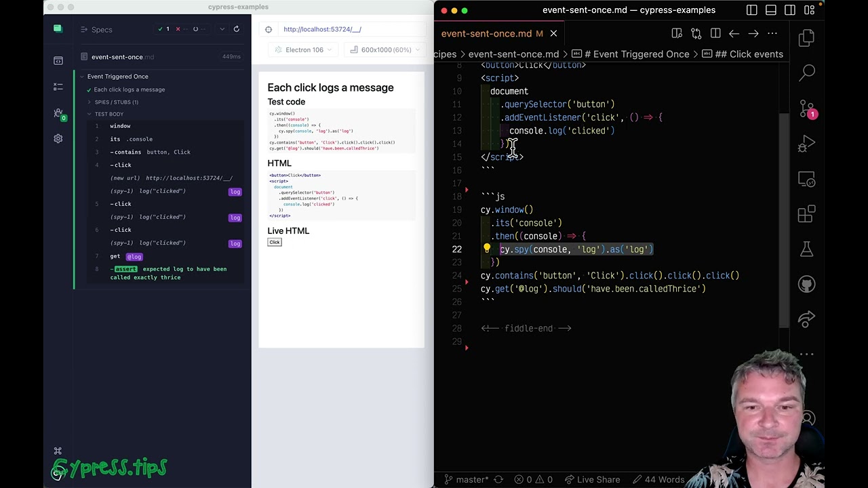Open Specs view in Cypress sidebar
The image size is (868, 488).
tap(58, 60)
